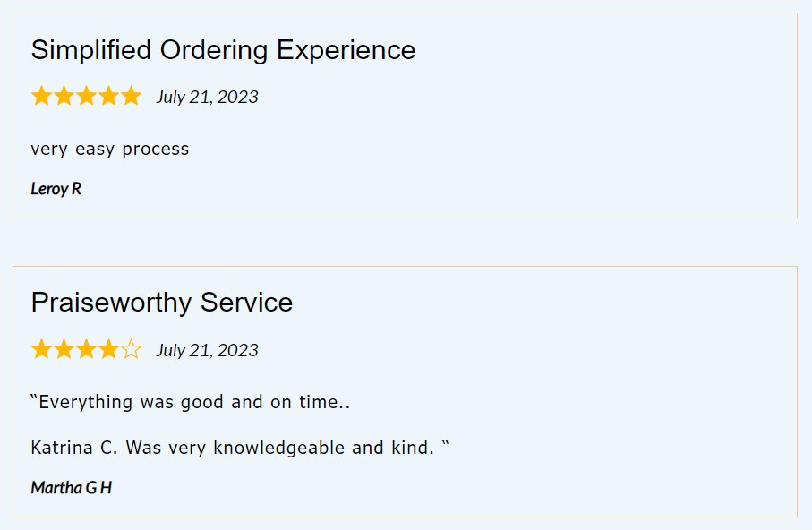The image size is (812, 530).
Task: Click the "very easy process" review text
Action: coord(109,149)
